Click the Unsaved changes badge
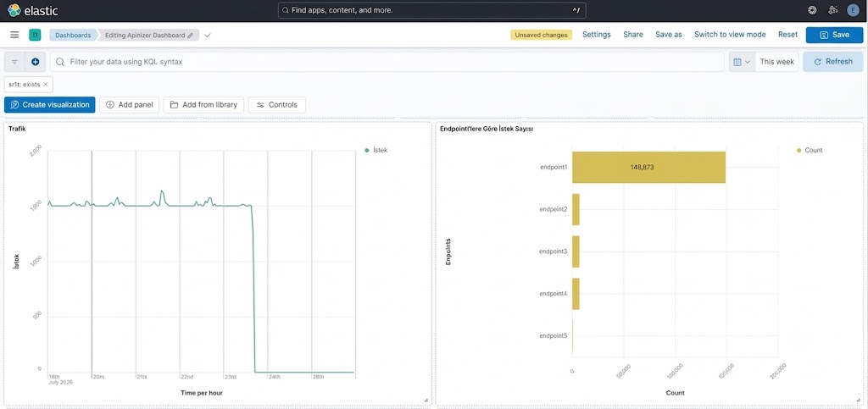 [541, 35]
